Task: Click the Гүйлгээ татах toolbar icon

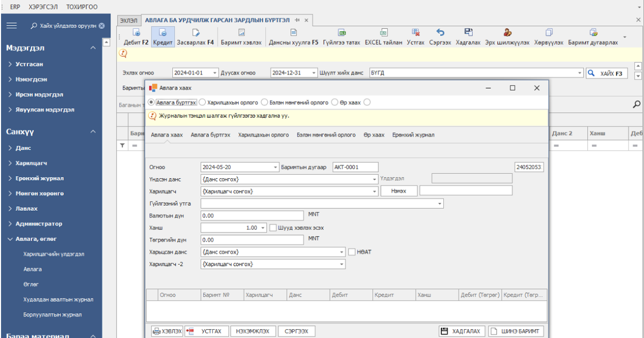Action: (x=342, y=32)
